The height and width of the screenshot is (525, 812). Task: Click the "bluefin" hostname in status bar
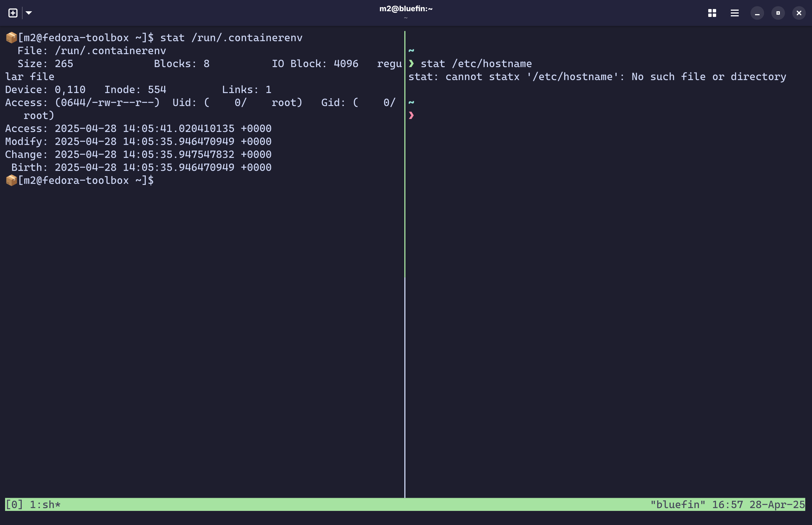(x=677, y=504)
